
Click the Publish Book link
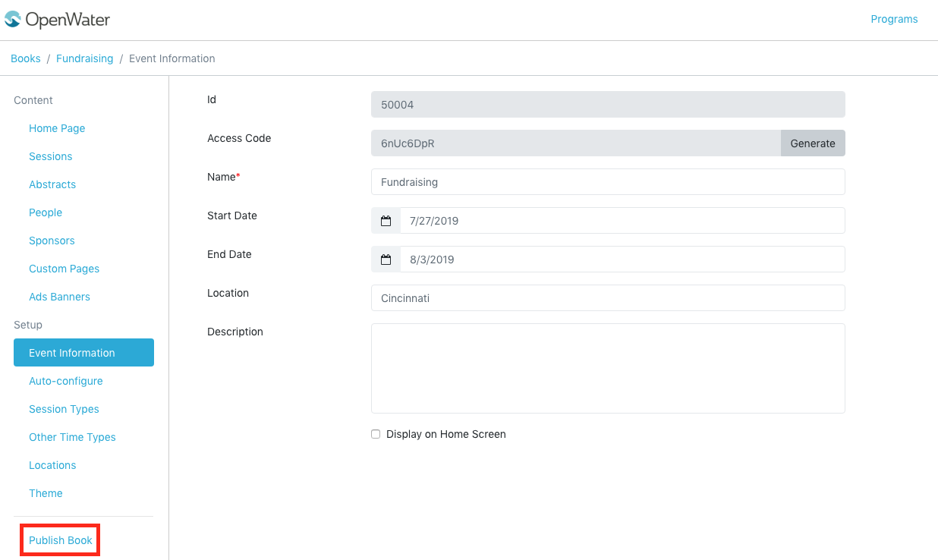click(61, 540)
